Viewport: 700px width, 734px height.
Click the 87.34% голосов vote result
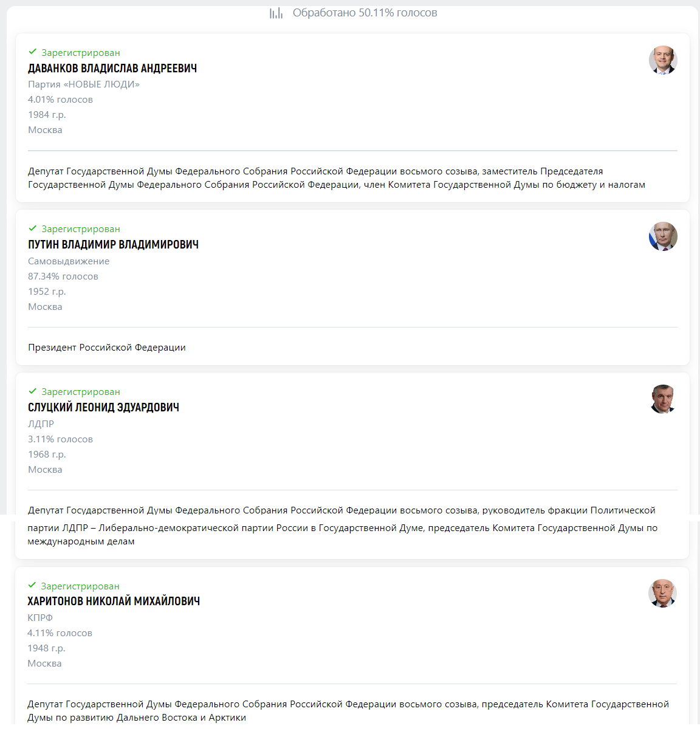pyautogui.click(x=63, y=276)
